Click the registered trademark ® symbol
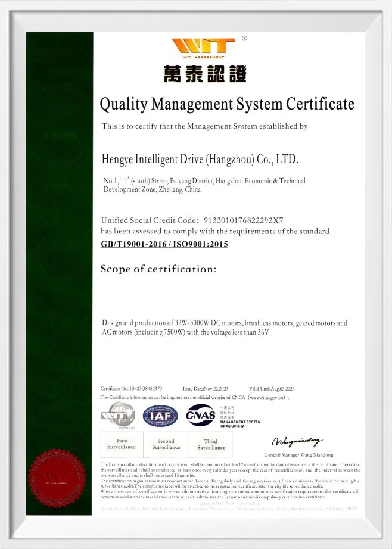Image resolution: width=392 pixels, height=549 pixels. coord(244,39)
